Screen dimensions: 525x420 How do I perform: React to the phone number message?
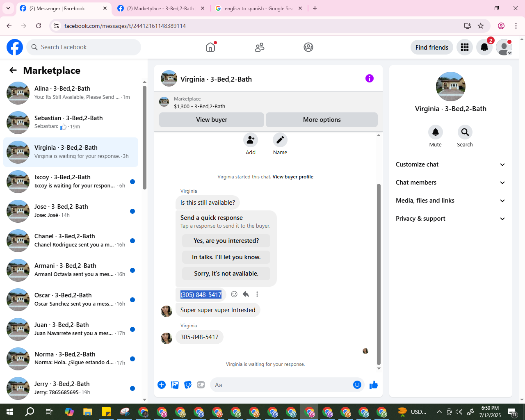[234, 294]
